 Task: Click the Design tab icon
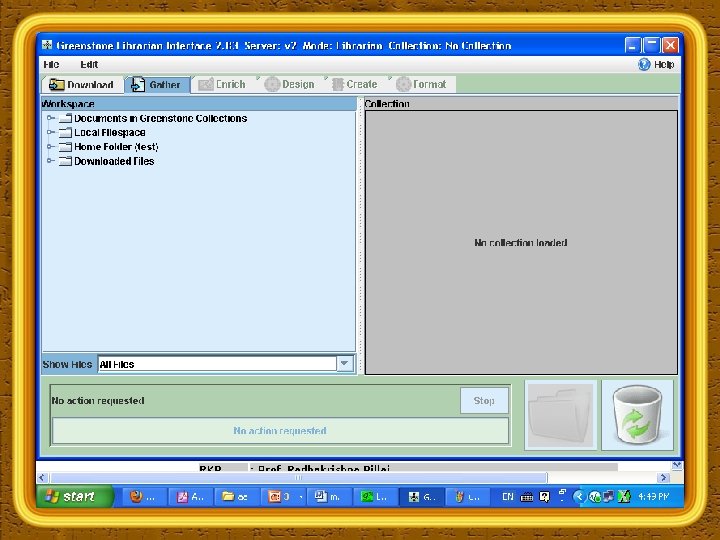click(x=272, y=84)
